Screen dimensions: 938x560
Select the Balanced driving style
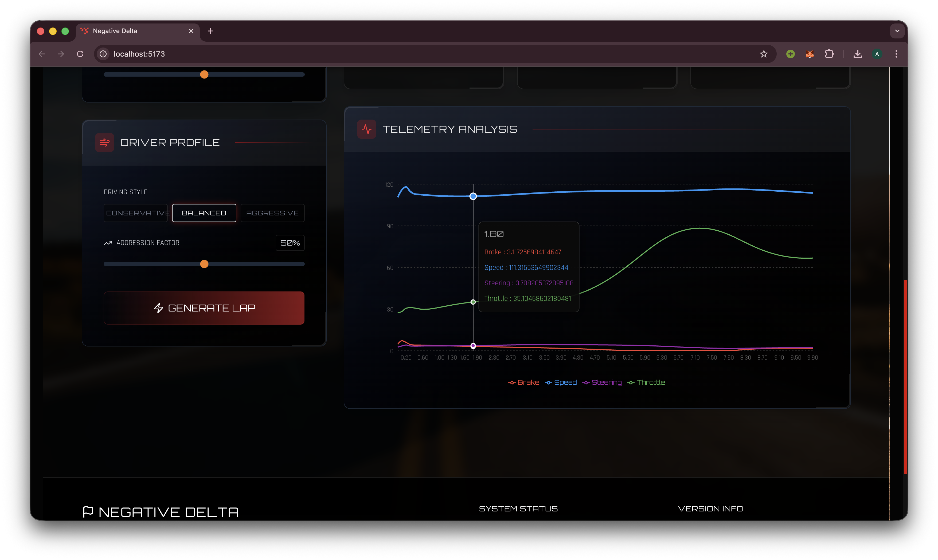pyautogui.click(x=204, y=213)
